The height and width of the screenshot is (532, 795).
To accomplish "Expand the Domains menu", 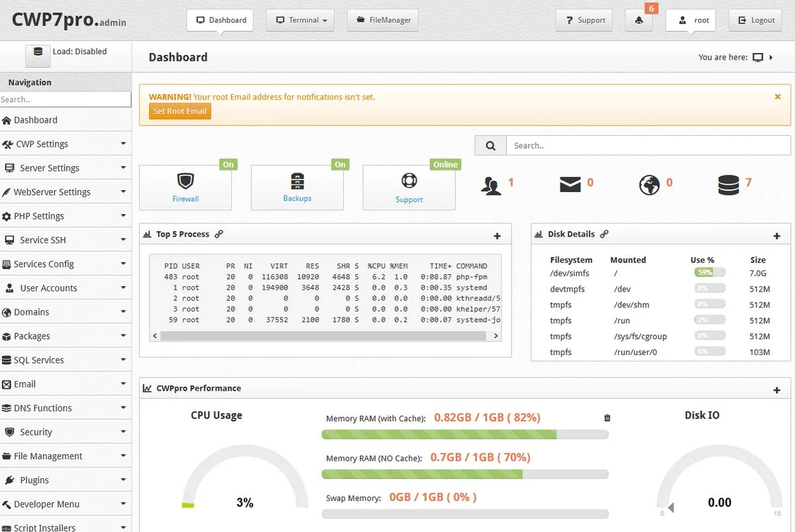I will [x=66, y=312].
